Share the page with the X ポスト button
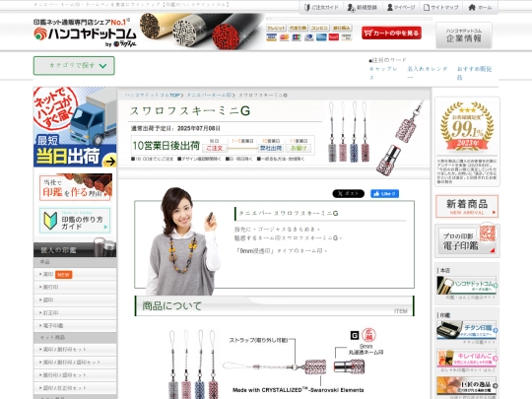532x399 pixels. [x=348, y=194]
